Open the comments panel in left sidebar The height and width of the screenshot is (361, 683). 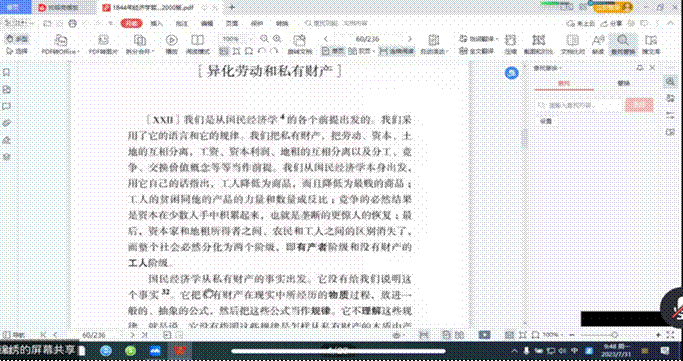coord(7,106)
